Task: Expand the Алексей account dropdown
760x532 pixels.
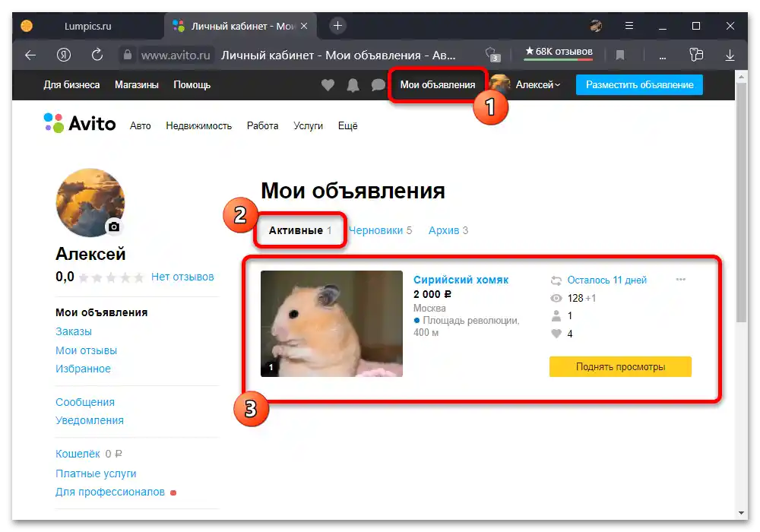Action: (x=537, y=85)
